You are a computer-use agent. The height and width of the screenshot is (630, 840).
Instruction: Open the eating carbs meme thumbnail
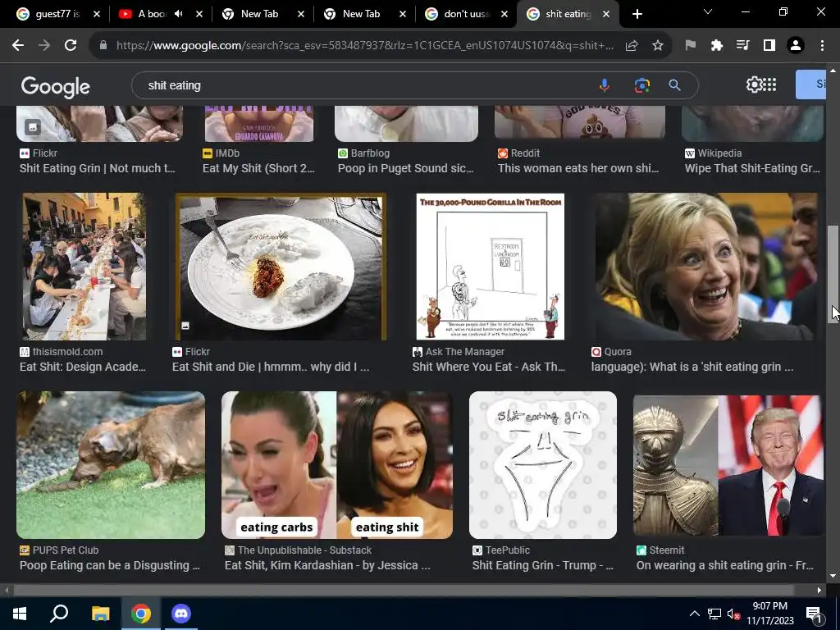[x=337, y=465]
